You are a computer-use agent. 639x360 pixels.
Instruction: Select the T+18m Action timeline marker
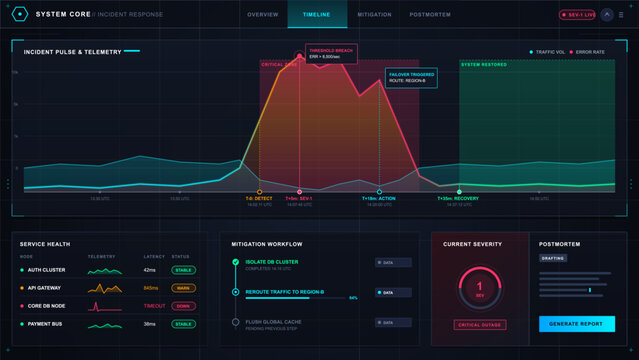coord(379,192)
